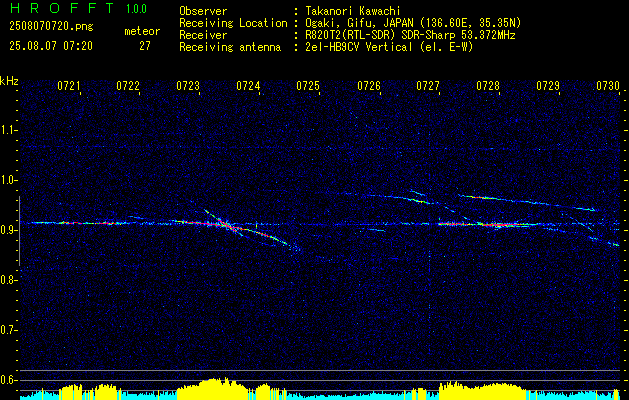Click the 0.7 kHz axis label
629x400 pixels.
[8, 330]
